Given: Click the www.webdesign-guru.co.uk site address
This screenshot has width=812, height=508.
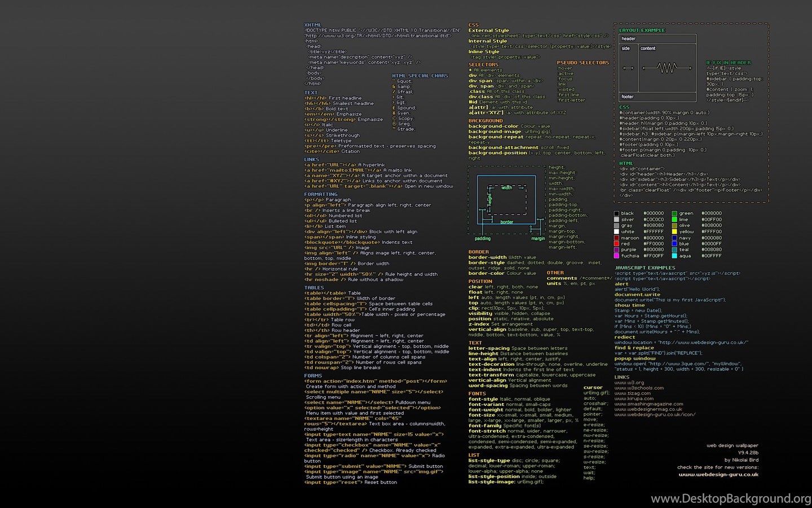Looking at the screenshot, I should (x=718, y=475).
